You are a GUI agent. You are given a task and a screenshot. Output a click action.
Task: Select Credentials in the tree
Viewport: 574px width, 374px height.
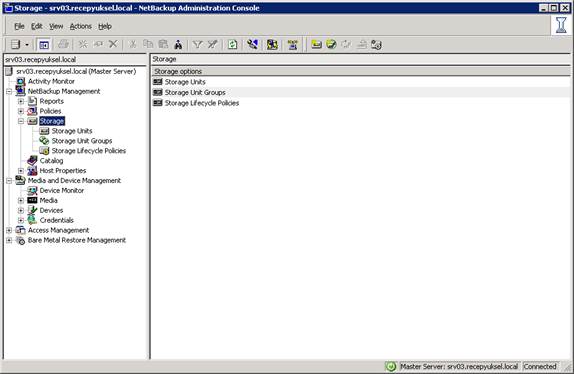click(x=56, y=220)
